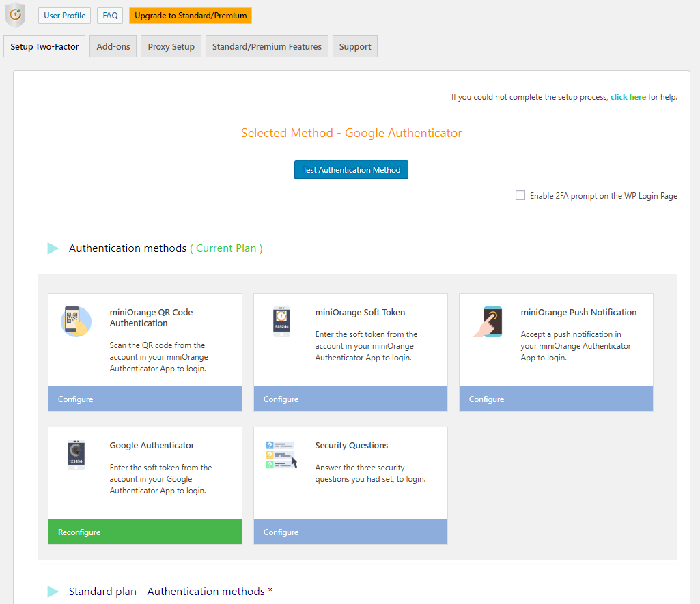Click the '( Current Plan )' label
Screen dimensions: 700x604
coord(226,248)
